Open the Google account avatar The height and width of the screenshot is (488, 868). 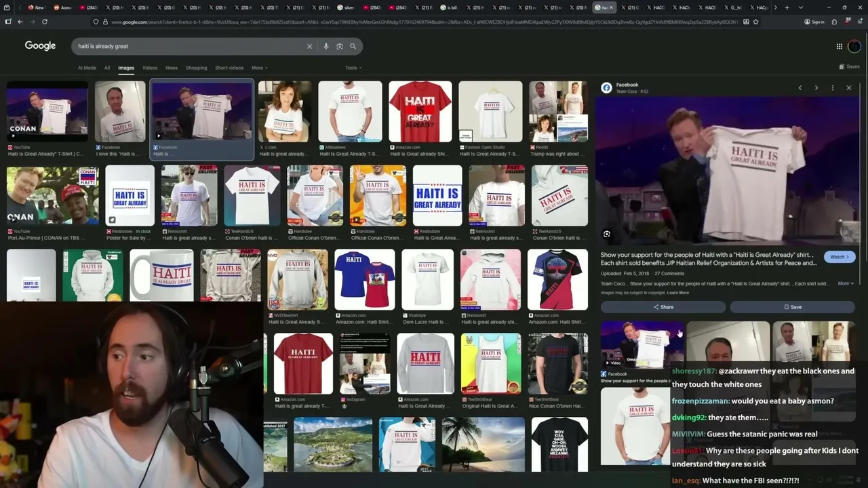click(x=854, y=46)
